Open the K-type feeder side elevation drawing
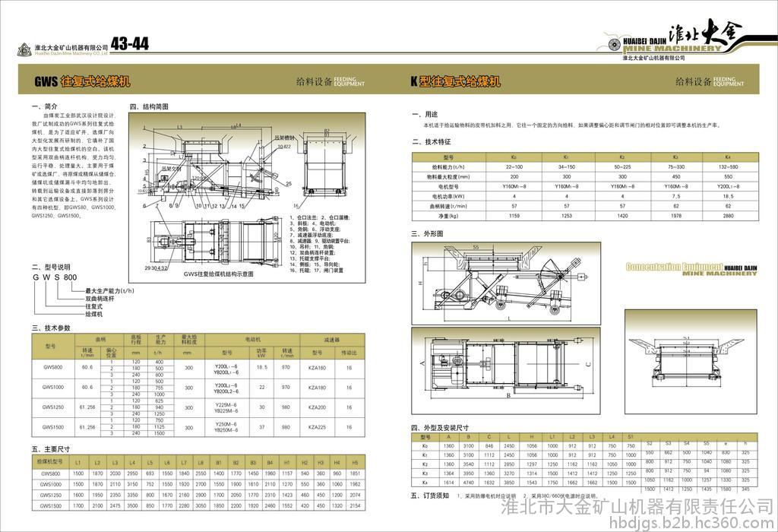778x532 pixels. pos(506,283)
